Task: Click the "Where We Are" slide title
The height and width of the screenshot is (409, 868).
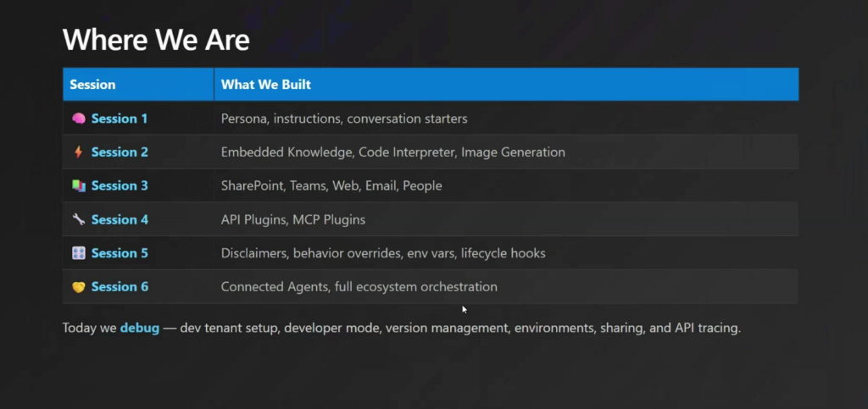Action: 156,40
